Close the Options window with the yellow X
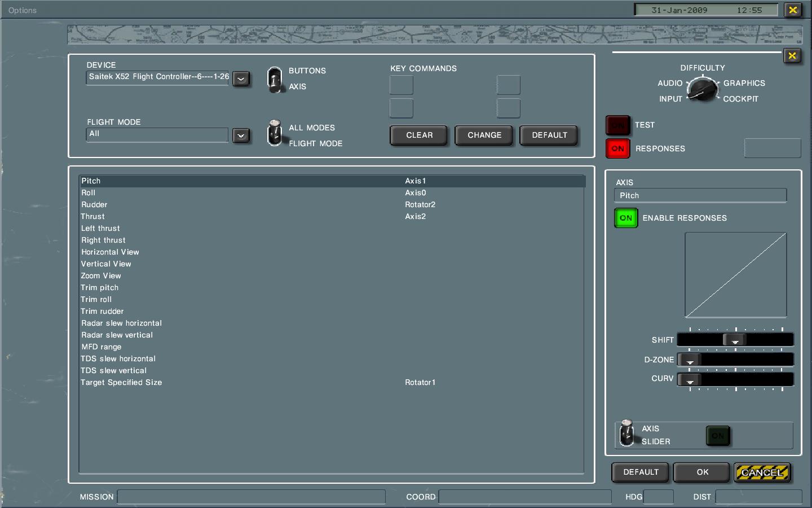The width and height of the screenshot is (812, 508). pos(793,10)
